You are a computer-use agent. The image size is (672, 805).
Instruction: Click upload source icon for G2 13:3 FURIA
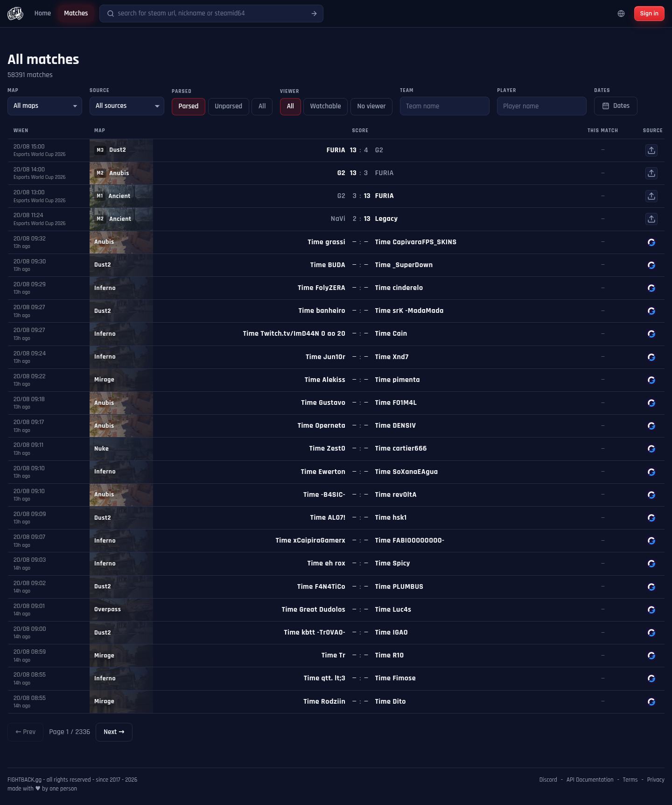651,173
